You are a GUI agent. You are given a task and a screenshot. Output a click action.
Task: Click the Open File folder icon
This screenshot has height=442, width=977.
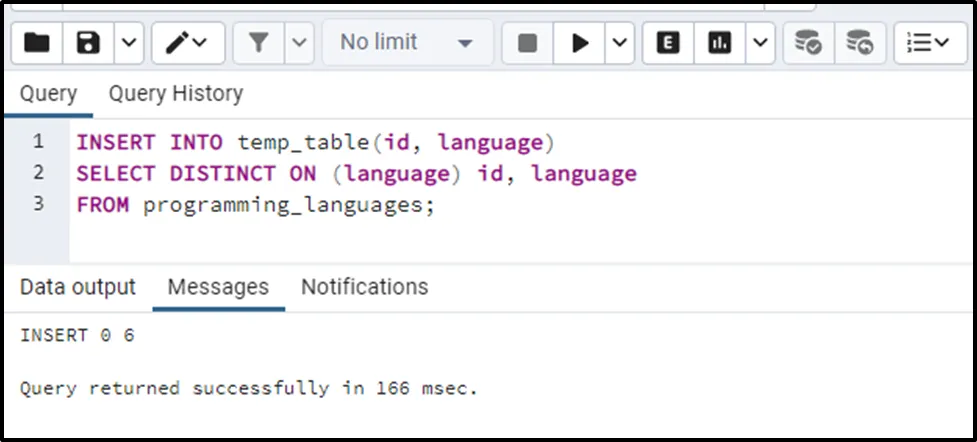[37, 43]
